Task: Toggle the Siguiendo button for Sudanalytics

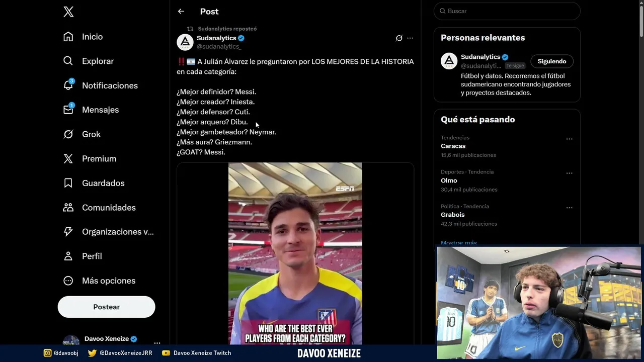Action: coord(552,61)
